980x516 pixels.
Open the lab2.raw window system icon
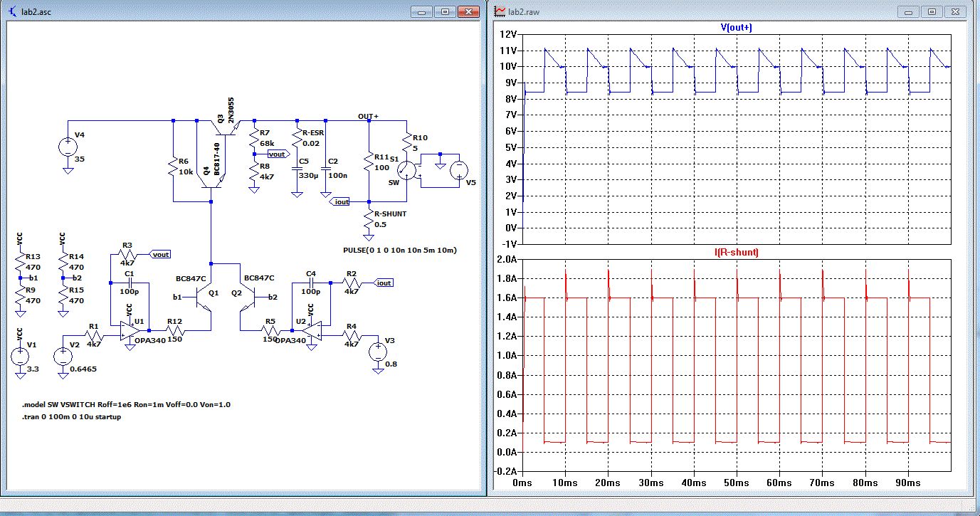[x=500, y=12]
